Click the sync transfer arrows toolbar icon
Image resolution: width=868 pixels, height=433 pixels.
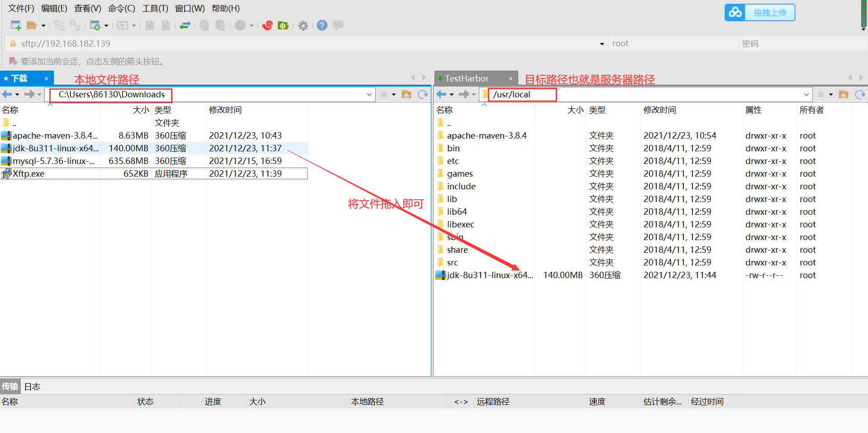185,25
